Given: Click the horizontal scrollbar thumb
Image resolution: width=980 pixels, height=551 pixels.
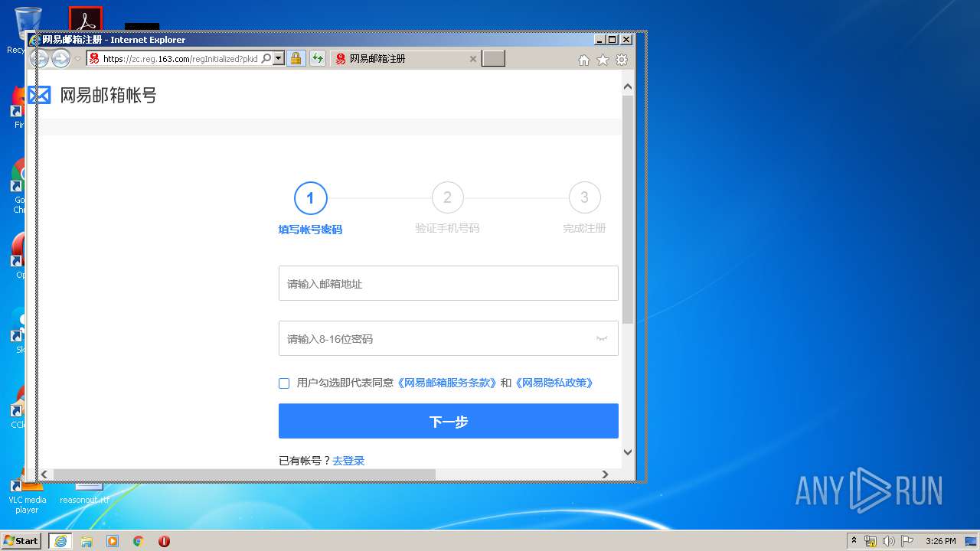Looking at the screenshot, I should click(243, 474).
